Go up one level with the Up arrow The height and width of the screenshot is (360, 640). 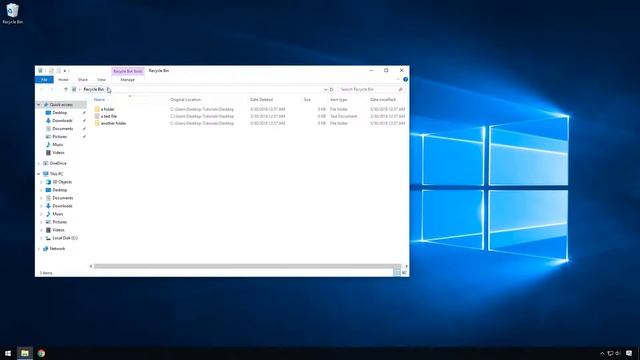click(x=66, y=89)
